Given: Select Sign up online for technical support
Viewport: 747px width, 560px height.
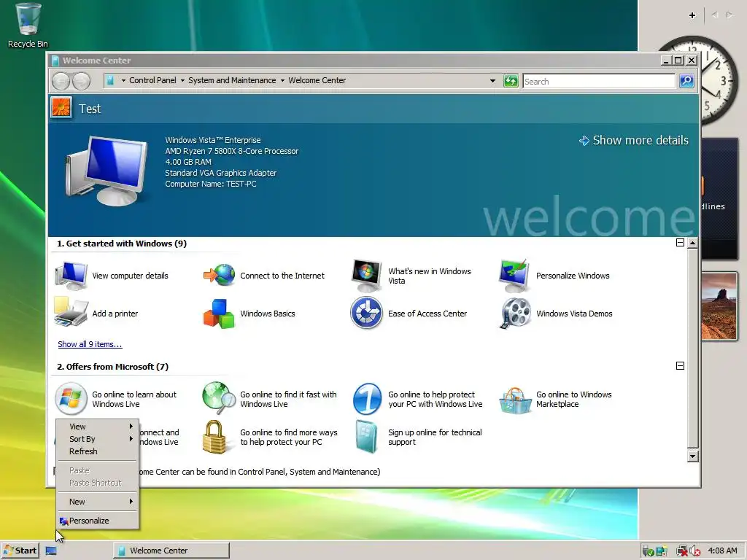Looking at the screenshot, I should coord(419,437).
